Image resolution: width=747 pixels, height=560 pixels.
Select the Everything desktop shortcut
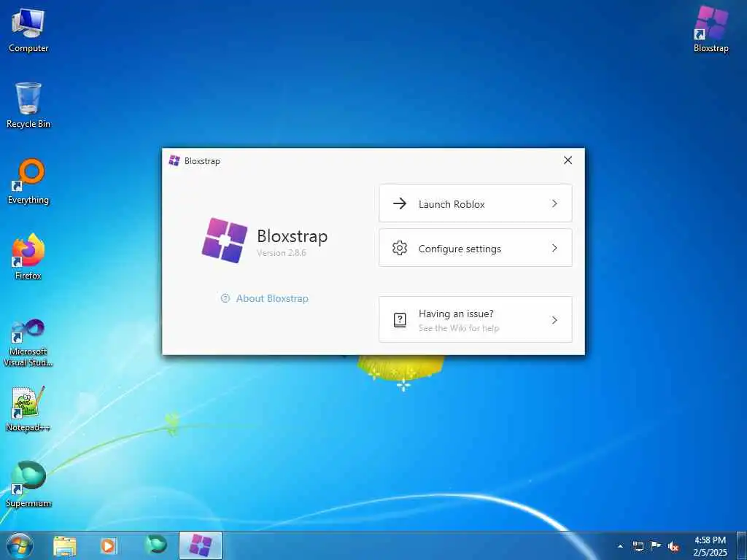[x=28, y=182]
